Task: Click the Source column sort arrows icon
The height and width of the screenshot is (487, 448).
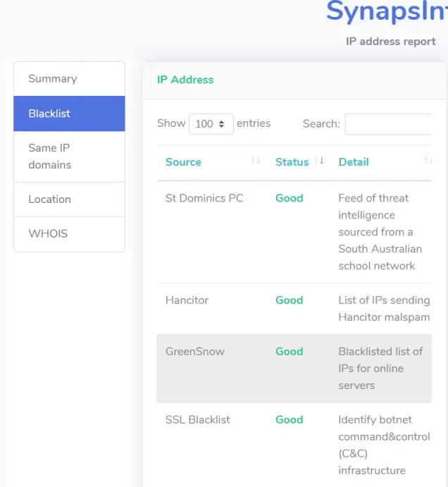Action: (x=256, y=161)
